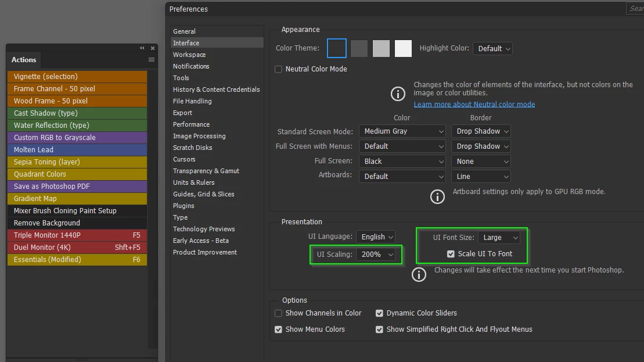Image resolution: width=644 pixels, height=362 pixels.
Task: Open Full Screen with Menus color dropdown
Action: tap(402, 146)
